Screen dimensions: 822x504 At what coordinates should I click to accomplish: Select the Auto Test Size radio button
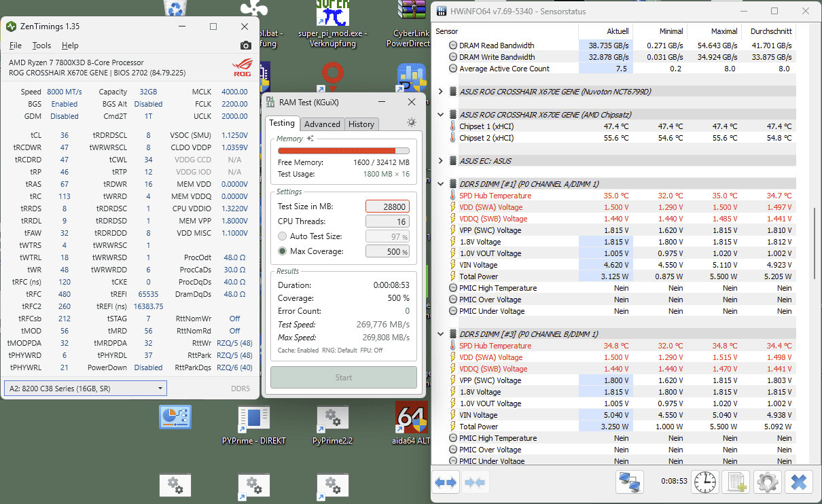pos(283,236)
